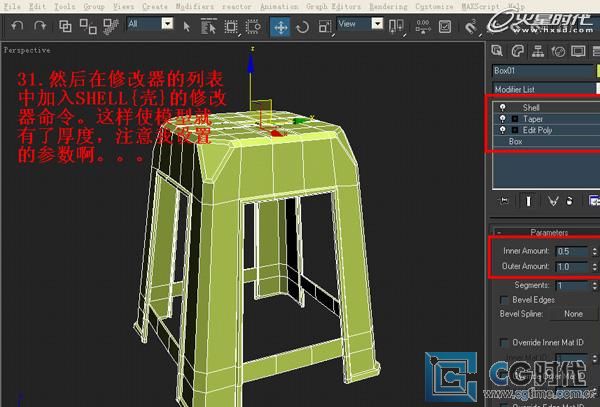Click the Undo arrow icon
Viewport: 600px width, 407px height.
point(17,26)
